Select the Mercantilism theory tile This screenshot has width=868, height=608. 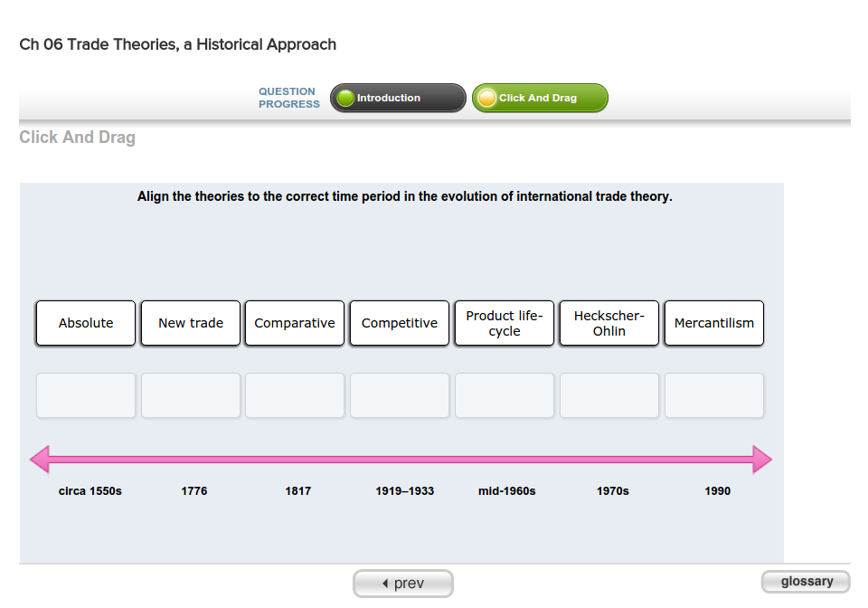713,323
